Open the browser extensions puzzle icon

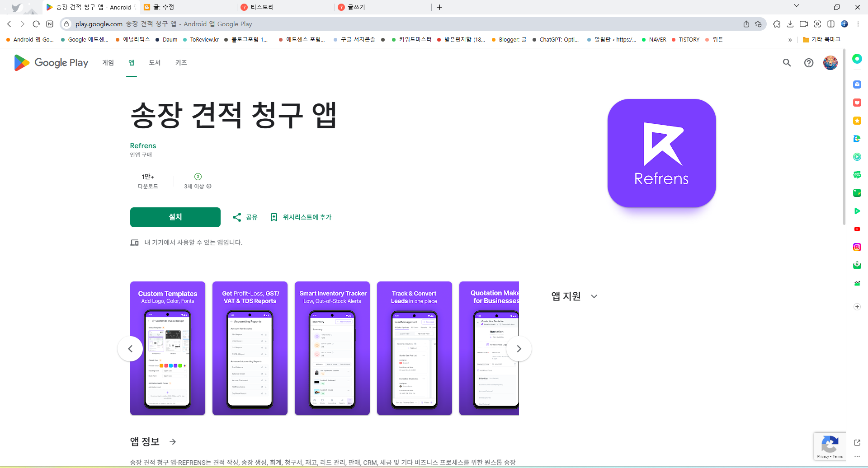777,24
